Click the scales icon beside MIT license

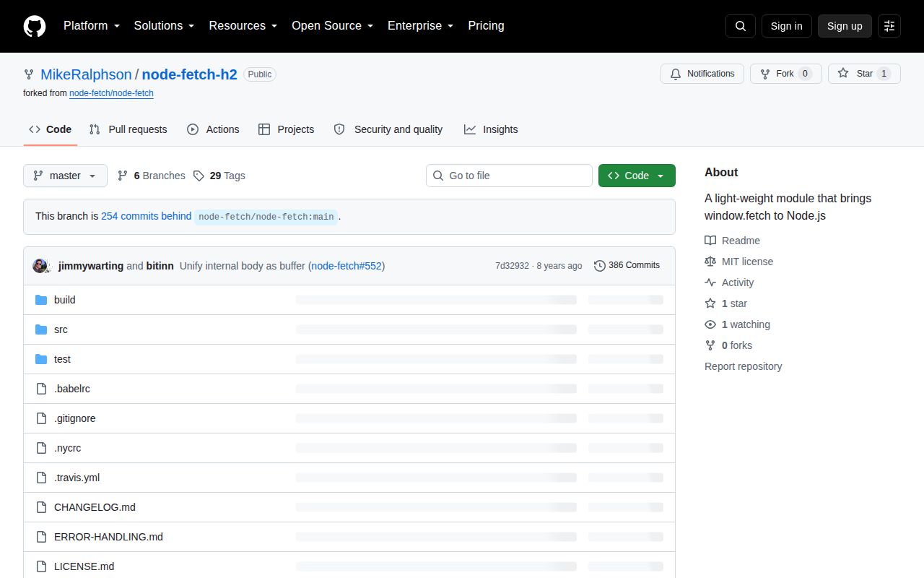[710, 262]
